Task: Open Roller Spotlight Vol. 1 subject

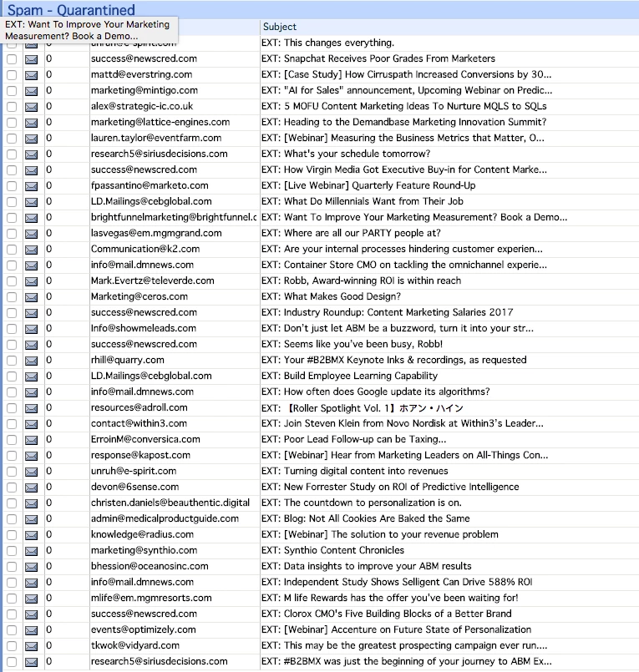Action: tap(363, 407)
